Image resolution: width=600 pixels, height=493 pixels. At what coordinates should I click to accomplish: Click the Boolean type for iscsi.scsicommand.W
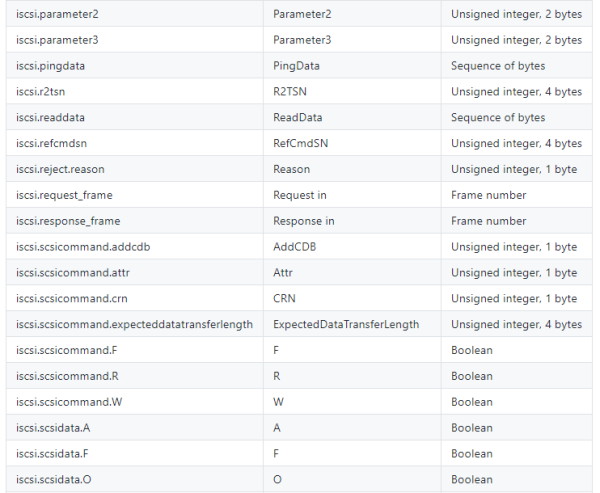(x=472, y=402)
